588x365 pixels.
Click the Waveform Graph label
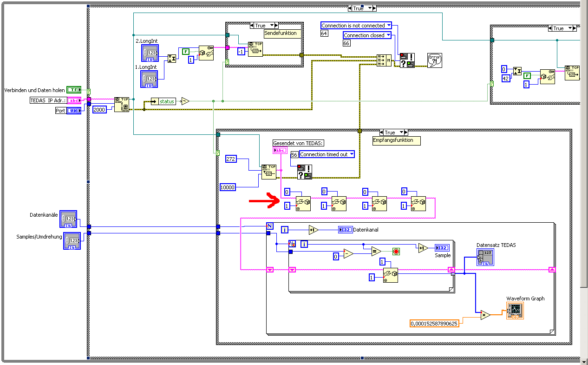point(526,299)
